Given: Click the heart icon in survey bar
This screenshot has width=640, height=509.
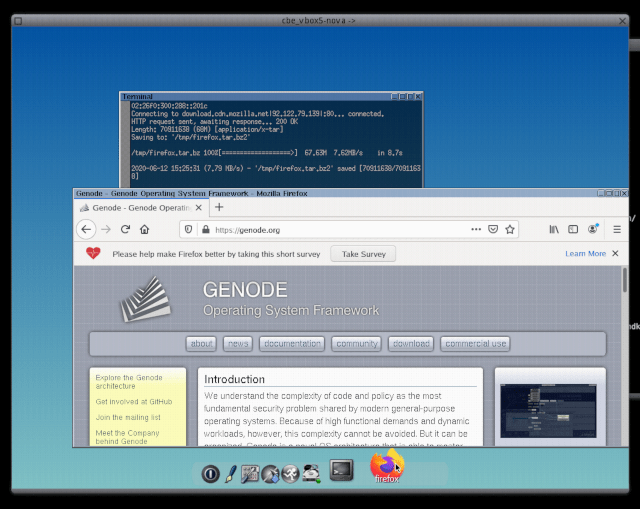Looking at the screenshot, I should [93, 253].
